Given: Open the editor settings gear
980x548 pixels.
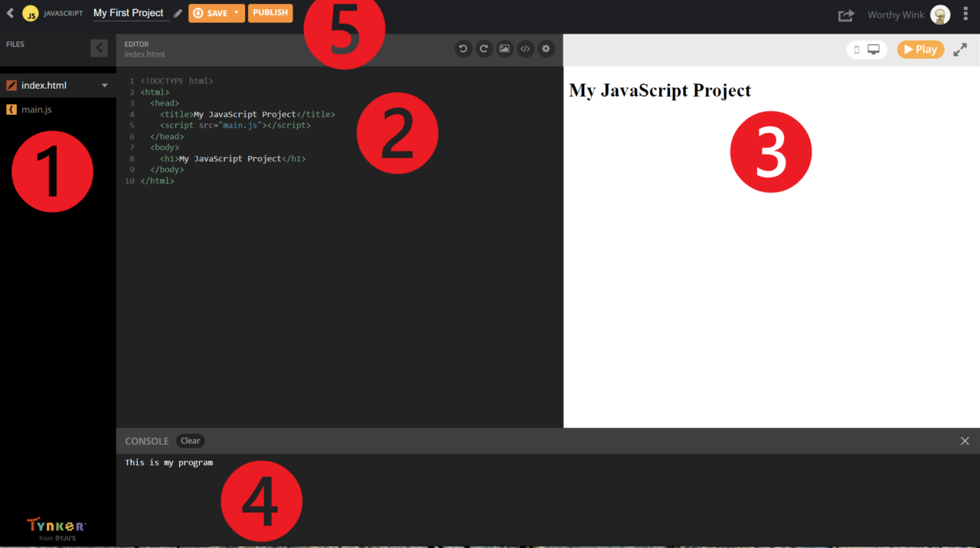Looking at the screenshot, I should pos(546,48).
